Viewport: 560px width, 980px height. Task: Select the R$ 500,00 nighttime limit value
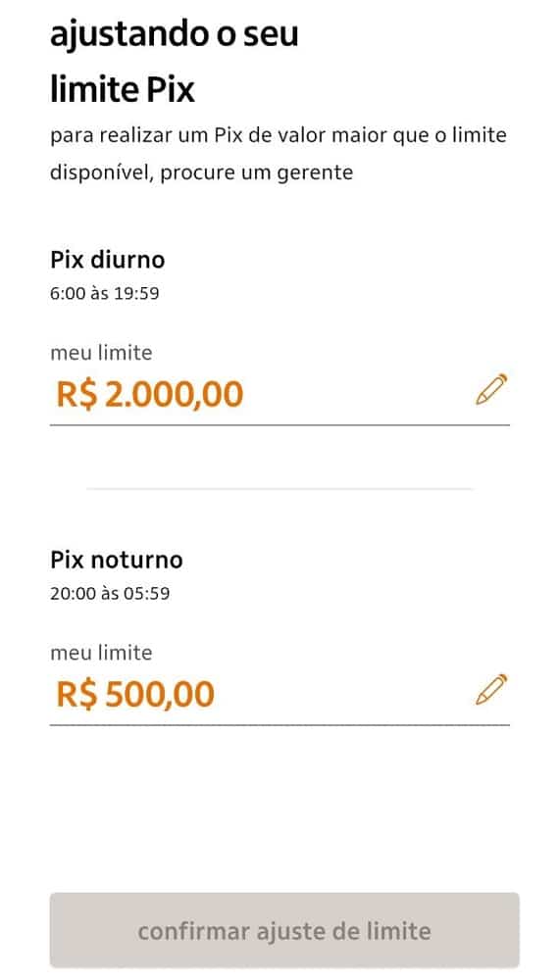pyautogui.click(x=135, y=695)
